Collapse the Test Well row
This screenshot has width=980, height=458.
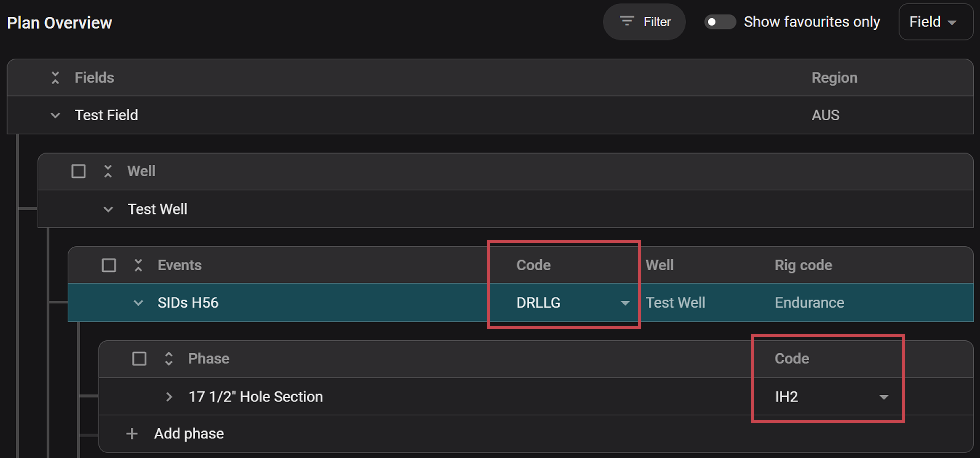pyautogui.click(x=108, y=209)
